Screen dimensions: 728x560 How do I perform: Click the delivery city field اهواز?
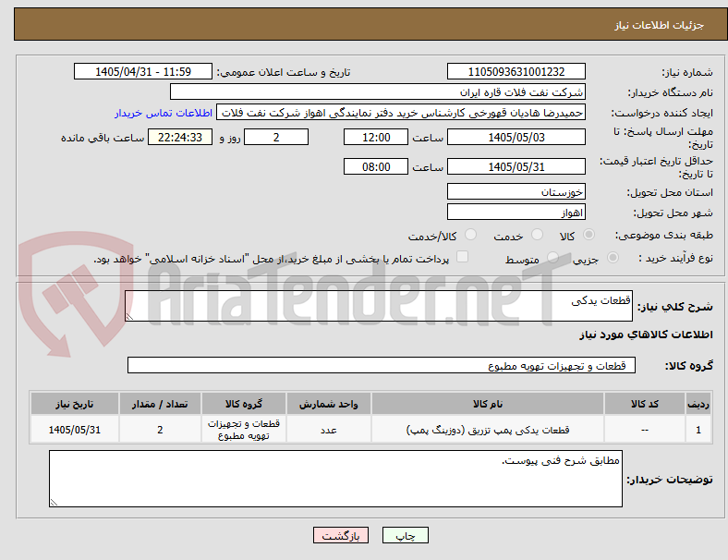[x=516, y=213]
